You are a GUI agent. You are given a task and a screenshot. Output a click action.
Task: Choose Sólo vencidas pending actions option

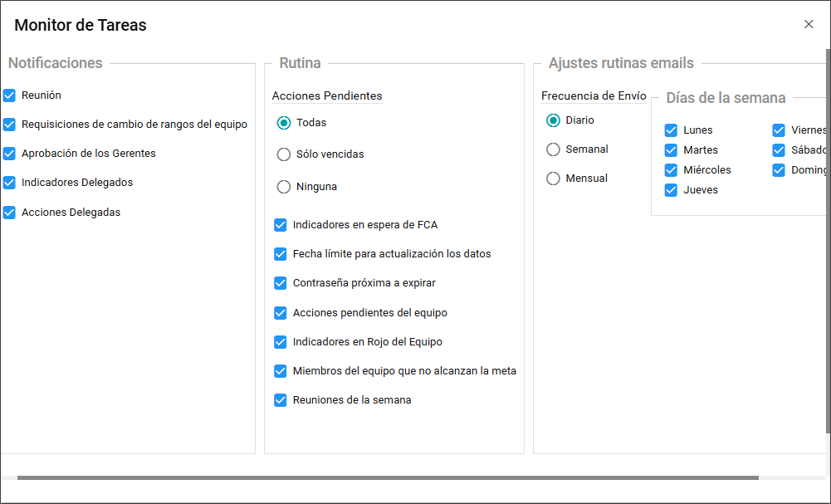284,154
